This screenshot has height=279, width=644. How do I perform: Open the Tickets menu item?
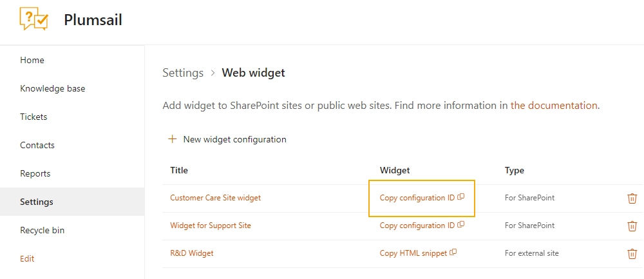(x=33, y=117)
